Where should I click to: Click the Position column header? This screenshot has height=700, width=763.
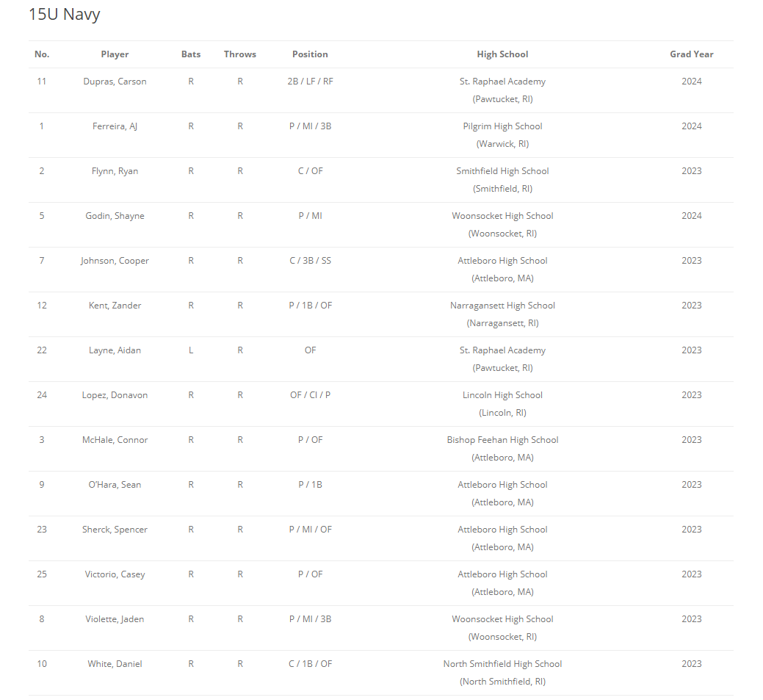click(310, 54)
